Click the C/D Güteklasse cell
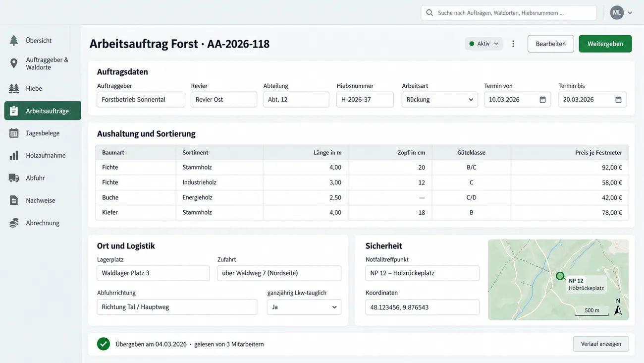This screenshot has height=363, width=644. click(x=472, y=197)
